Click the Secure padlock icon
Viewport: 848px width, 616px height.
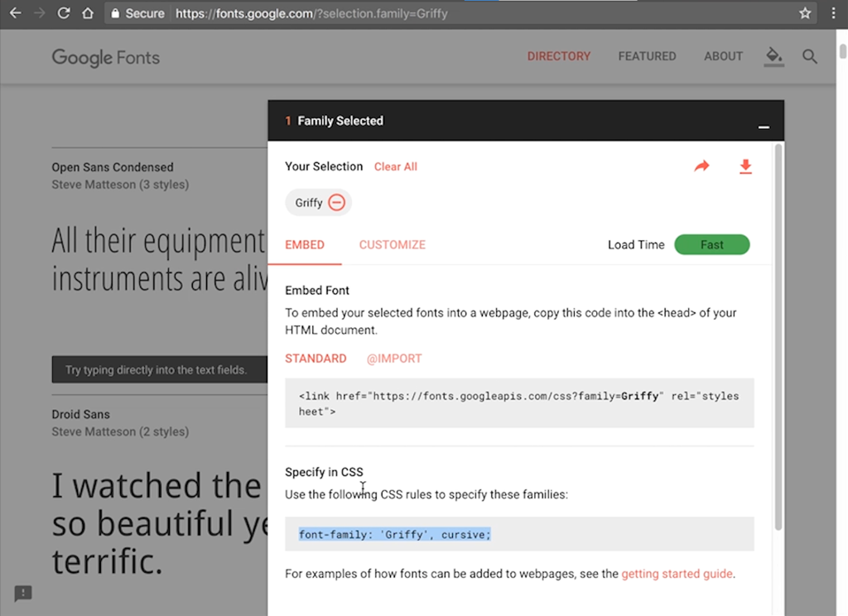[x=114, y=13]
